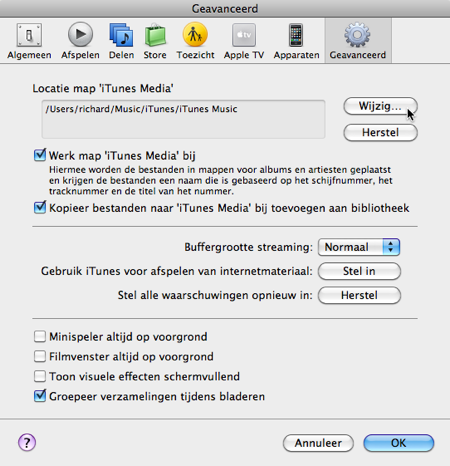The image size is (450, 466).
Task: Click Herstel below the Wijzig button
Action: point(380,133)
